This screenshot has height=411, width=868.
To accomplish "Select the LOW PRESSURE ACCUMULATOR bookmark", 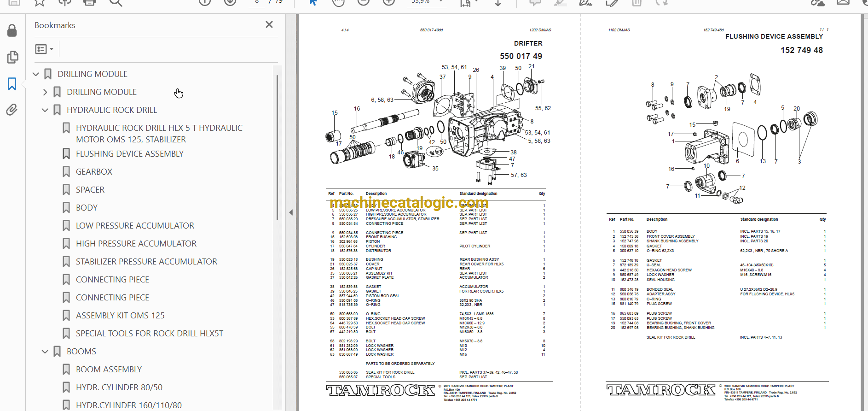I will (135, 226).
